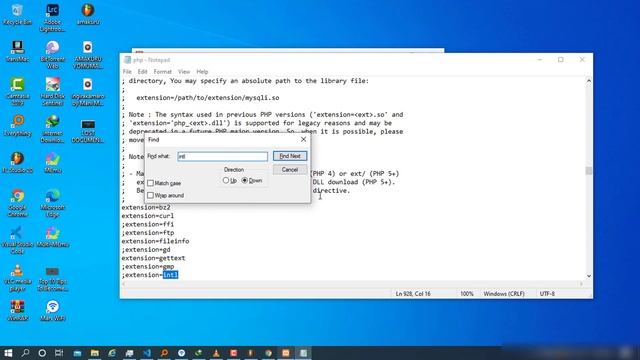640x360 pixels.
Task: Select the Down direction radio button
Action: click(x=244, y=180)
